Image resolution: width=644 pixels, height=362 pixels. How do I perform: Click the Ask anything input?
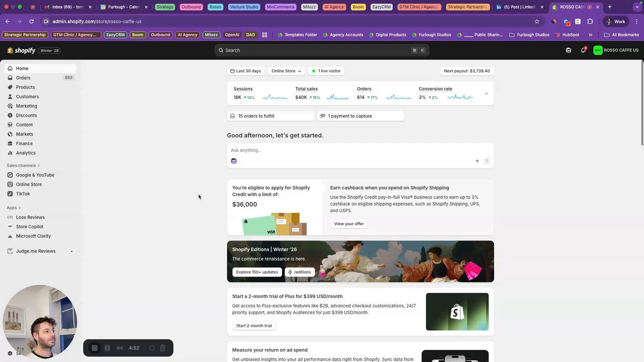[x=360, y=150]
